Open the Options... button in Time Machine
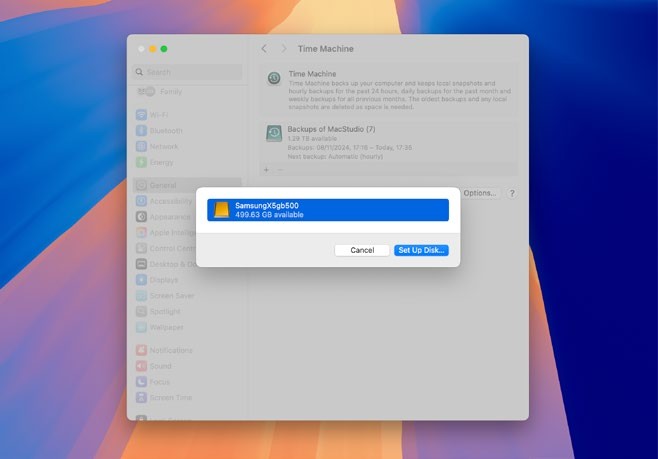The image size is (658, 459). (480, 193)
